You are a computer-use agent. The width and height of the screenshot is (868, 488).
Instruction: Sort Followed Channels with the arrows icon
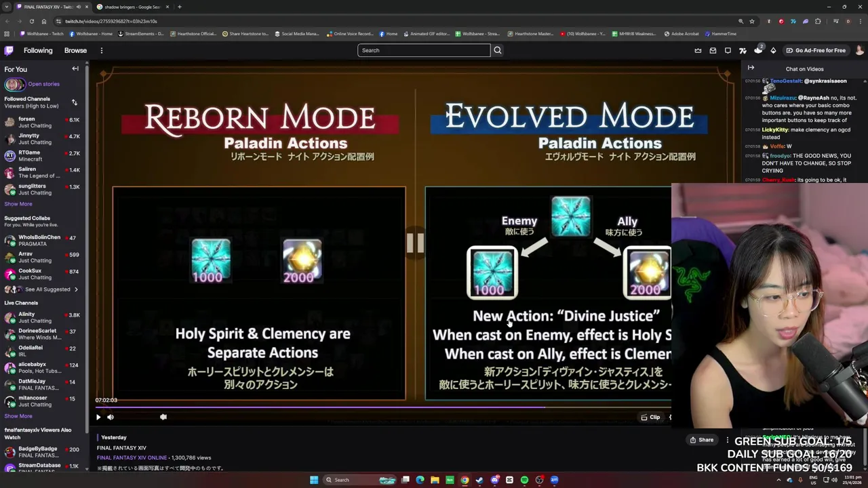(74, 102)
